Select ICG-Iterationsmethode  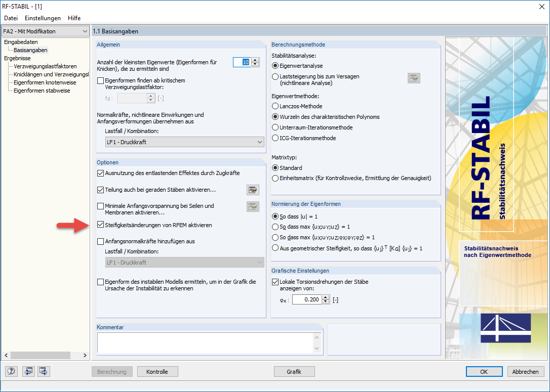(276, 138)
